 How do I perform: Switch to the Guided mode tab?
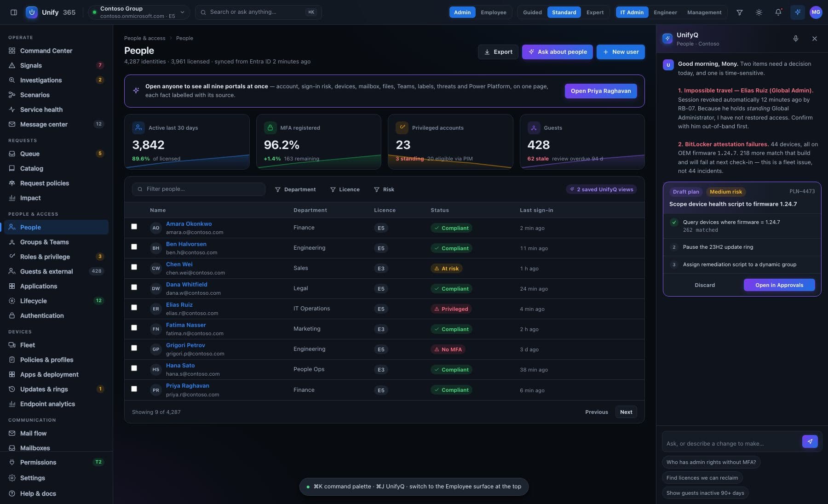pyautogui.click(x=532, y=12)
